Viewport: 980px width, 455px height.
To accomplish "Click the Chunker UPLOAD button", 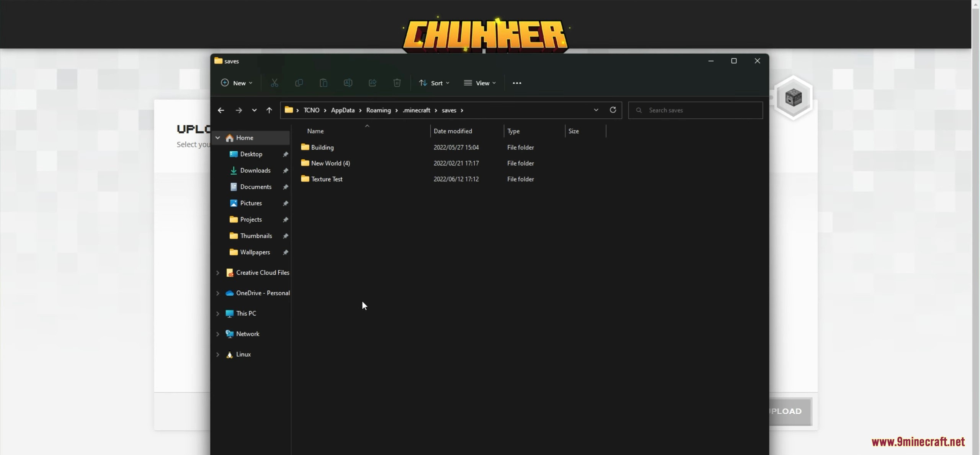I will point(790,411).
